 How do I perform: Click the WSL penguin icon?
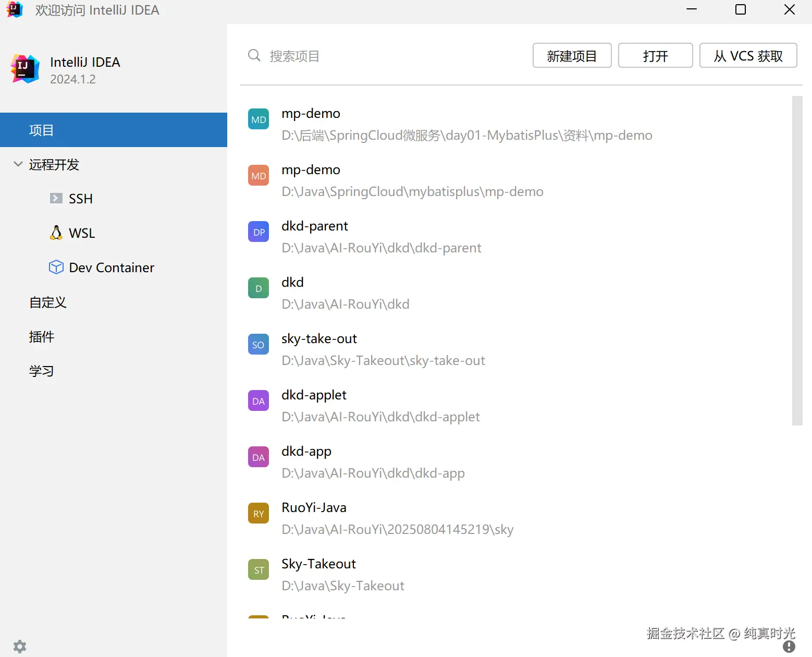coord(56,233)
